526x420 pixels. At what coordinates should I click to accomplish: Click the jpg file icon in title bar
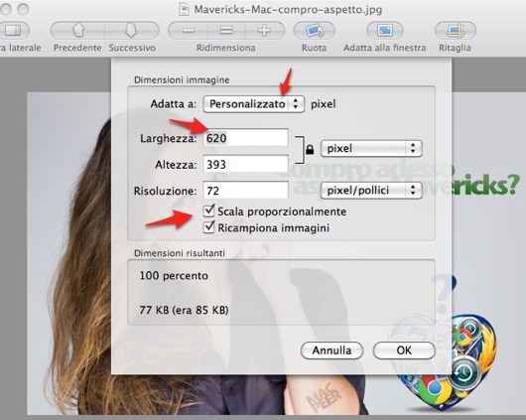(x=184, y=9)
